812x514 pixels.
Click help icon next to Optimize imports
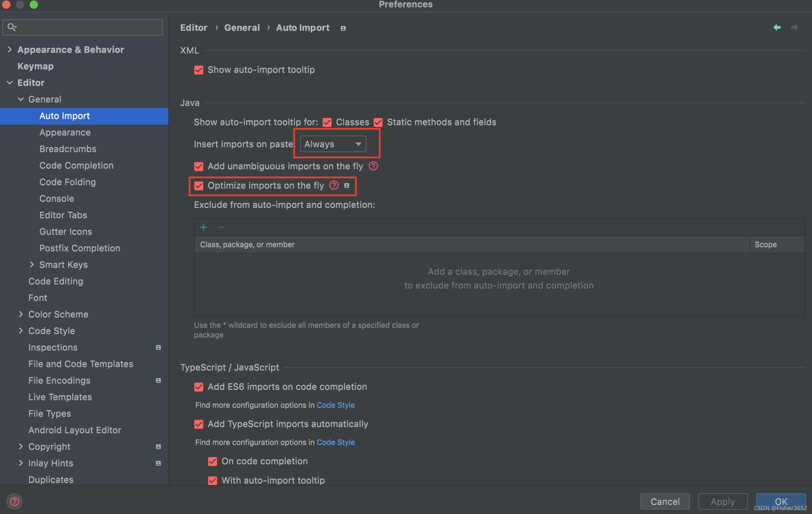(334, 185)
